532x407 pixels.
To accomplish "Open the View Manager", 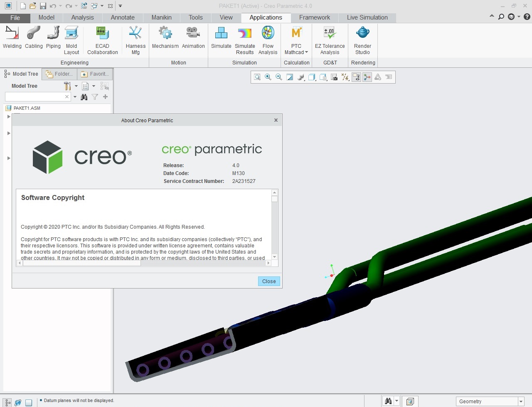I will click(323, 77).
